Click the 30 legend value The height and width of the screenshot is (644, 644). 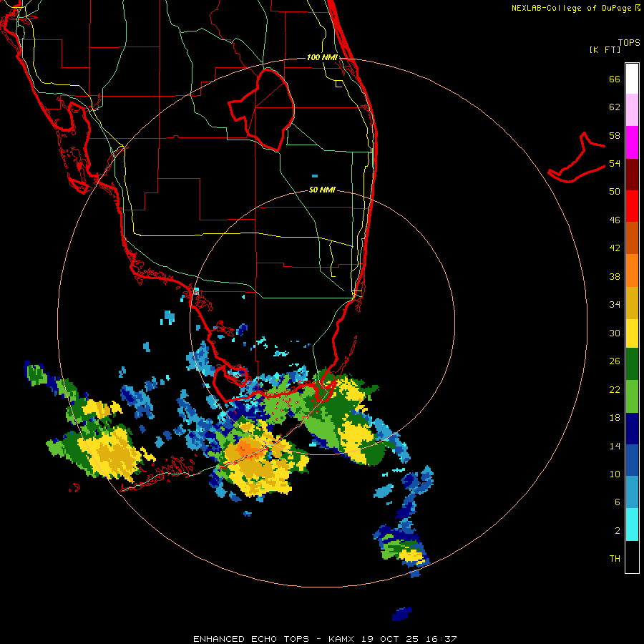615,333
